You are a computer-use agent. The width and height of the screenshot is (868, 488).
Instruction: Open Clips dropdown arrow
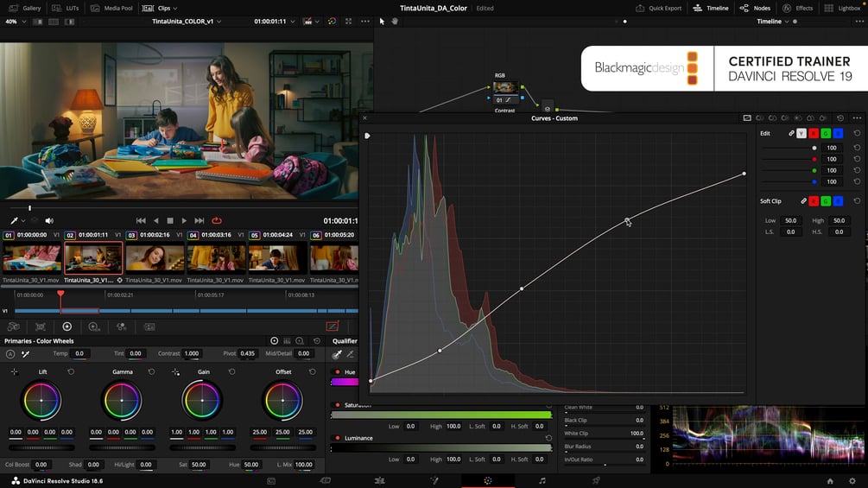(x=175, y=9)
